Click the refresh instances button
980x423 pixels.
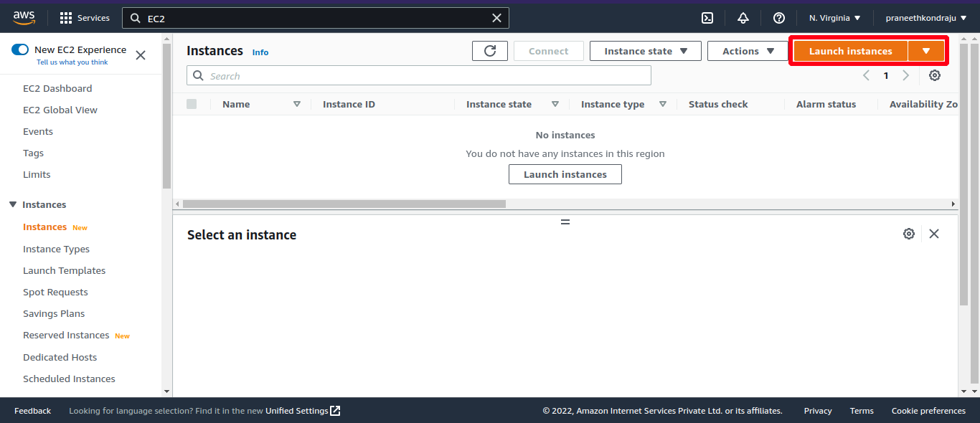(490, 51)
